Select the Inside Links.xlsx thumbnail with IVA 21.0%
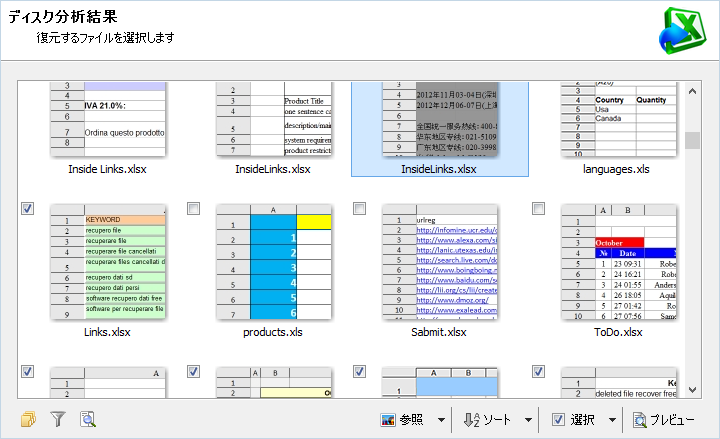Screen dimensions: 720x439 [x=108, y=119]
